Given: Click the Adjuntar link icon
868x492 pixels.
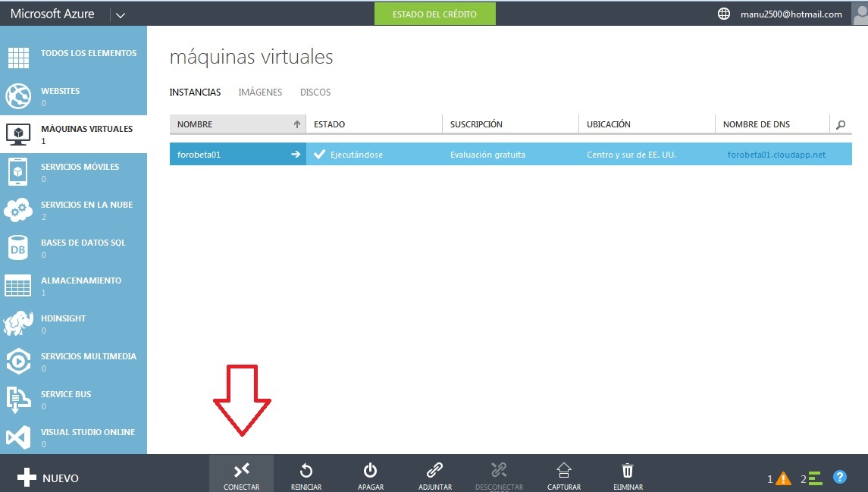Looking at the screenshot, I should [x=434, y=471].
